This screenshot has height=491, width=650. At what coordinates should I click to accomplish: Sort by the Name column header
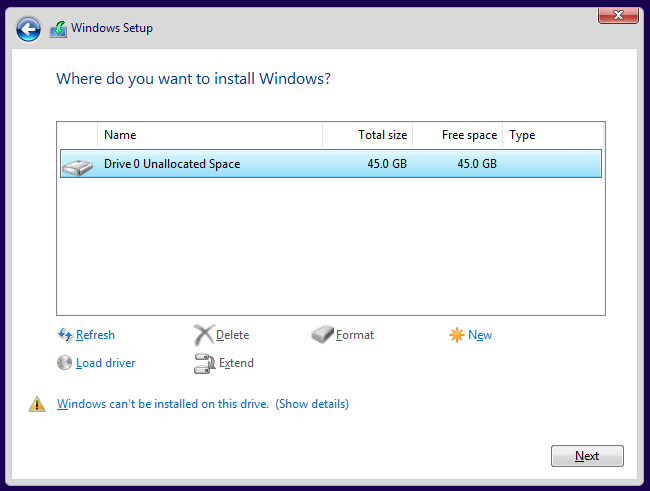point(210,135)
